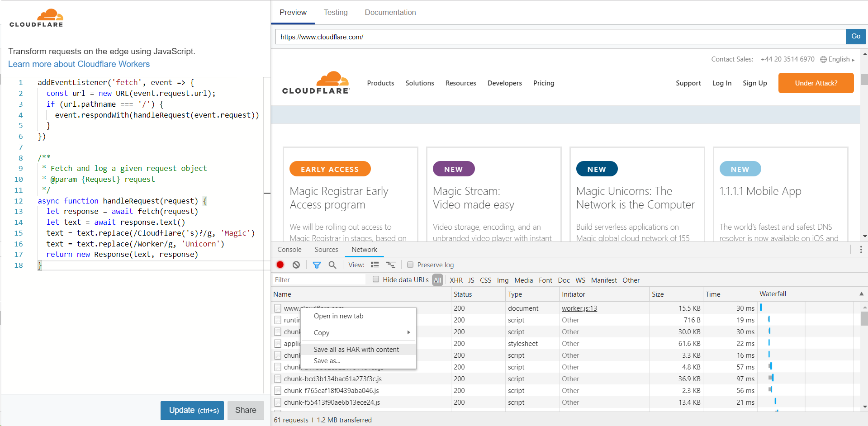Click Log In link
This screenshot has height=426, width=868.
pos(722,83)
